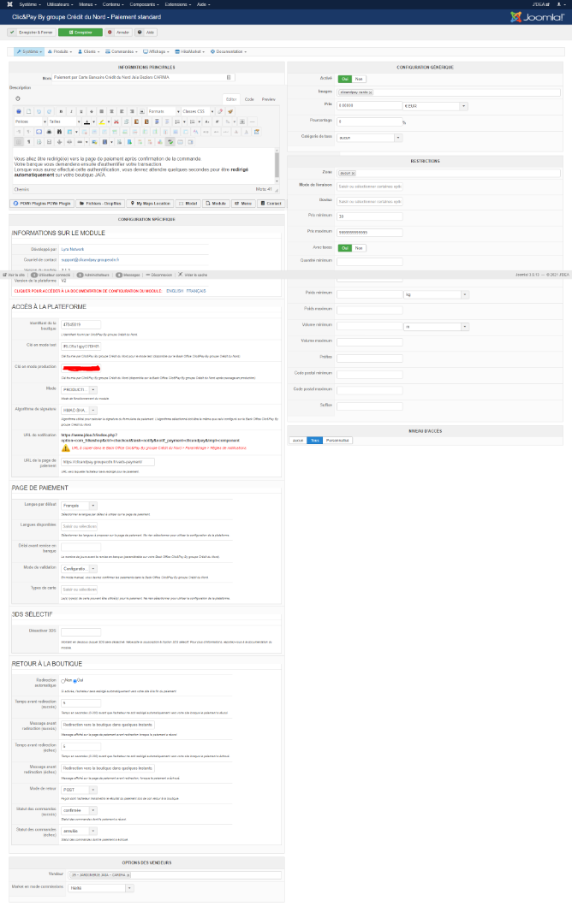Click the Joomla logo icon in top bar

(x=10, y=4)
